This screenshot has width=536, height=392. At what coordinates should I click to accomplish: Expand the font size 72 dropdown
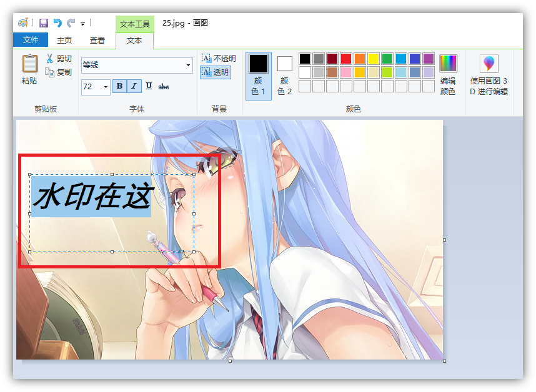(x=106, y=87)
